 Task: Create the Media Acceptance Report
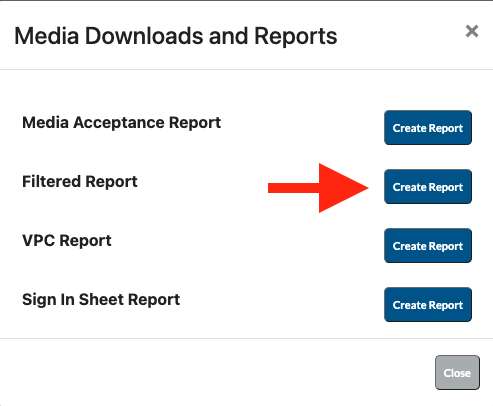click(x=428, y=128)
